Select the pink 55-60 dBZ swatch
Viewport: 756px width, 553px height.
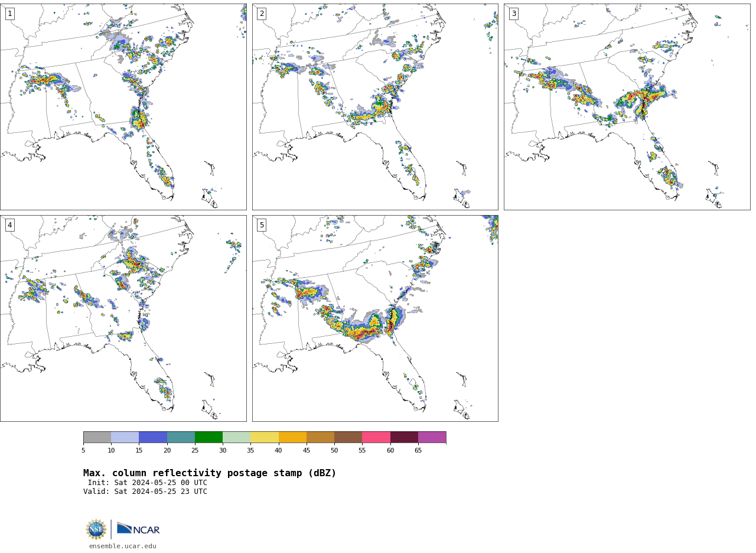point(376,437)
